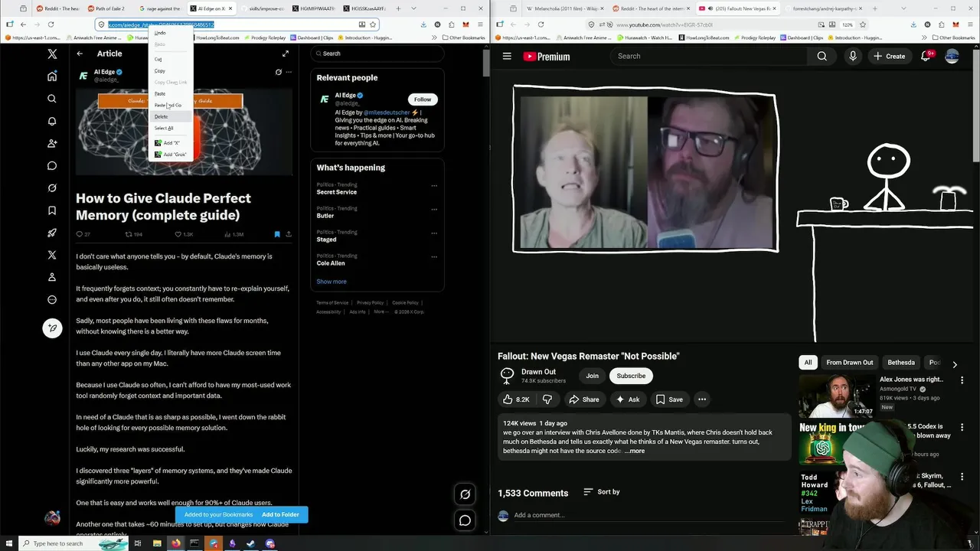Click Show more under What's happening
Viewport: 980px width, 551px height.
pyautogui.click(x=332, y=282)
